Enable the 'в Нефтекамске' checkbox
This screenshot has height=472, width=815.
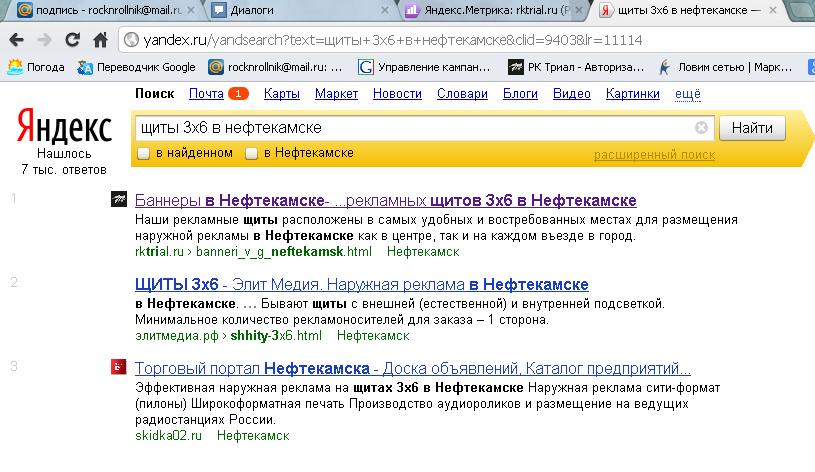252,153
